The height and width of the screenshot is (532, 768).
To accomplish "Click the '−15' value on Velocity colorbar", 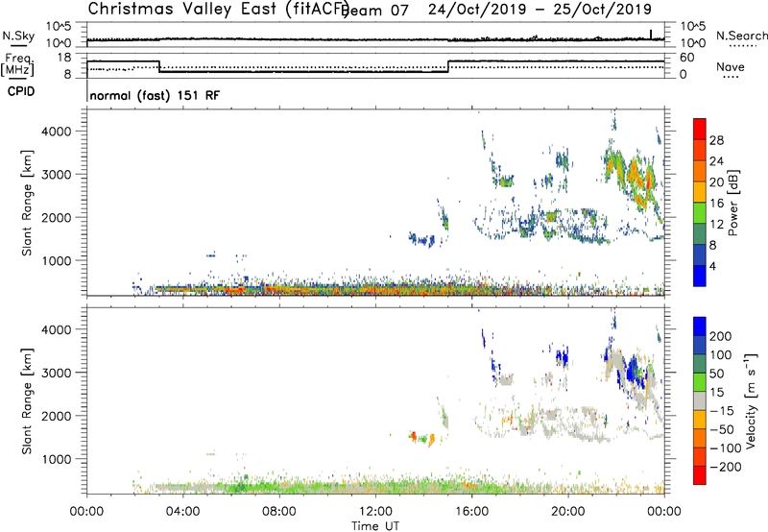I will (x=721, y=411).
